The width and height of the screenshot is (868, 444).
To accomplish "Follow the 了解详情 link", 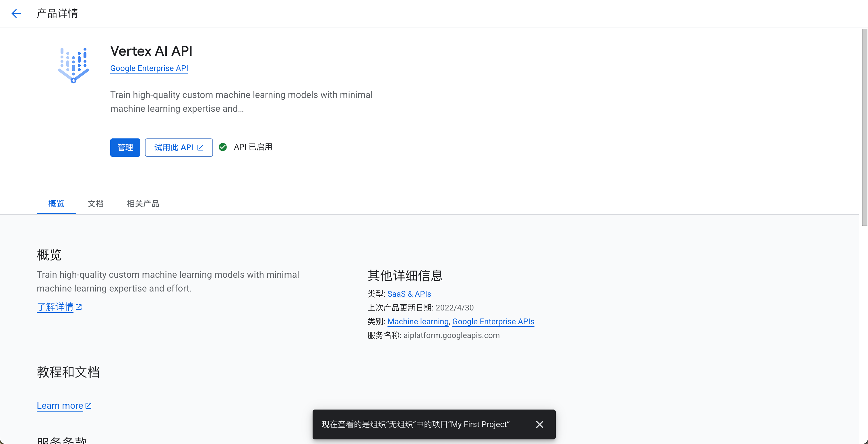I will (55, 307).
